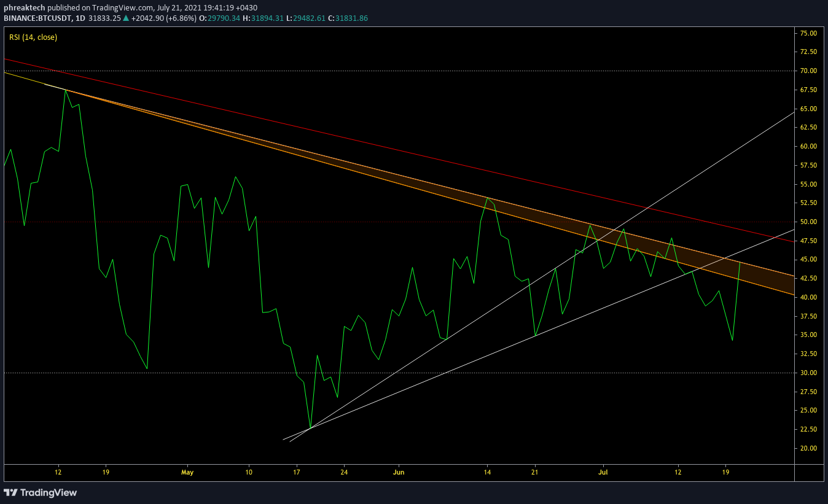Image resolution: width=828 pixels, height=504 pixels.
Task: Click the 42.50 scale label
Action: click(808, 278)
